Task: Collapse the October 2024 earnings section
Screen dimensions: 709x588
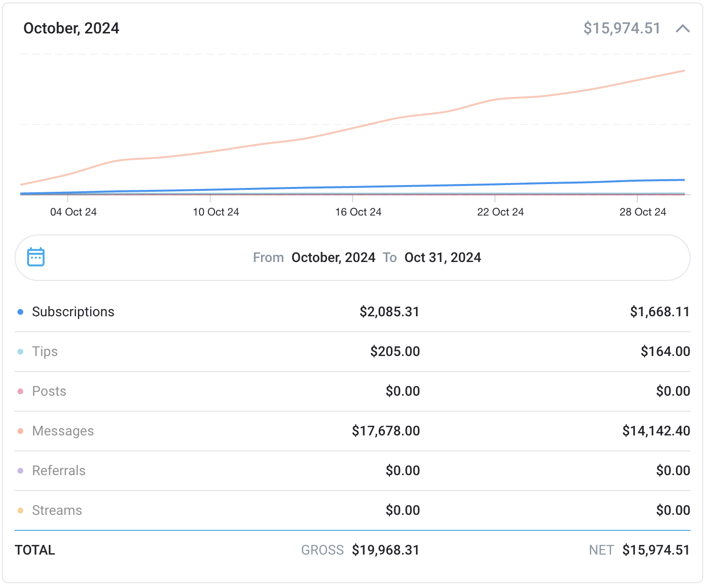Action: (x=682, y=29)
